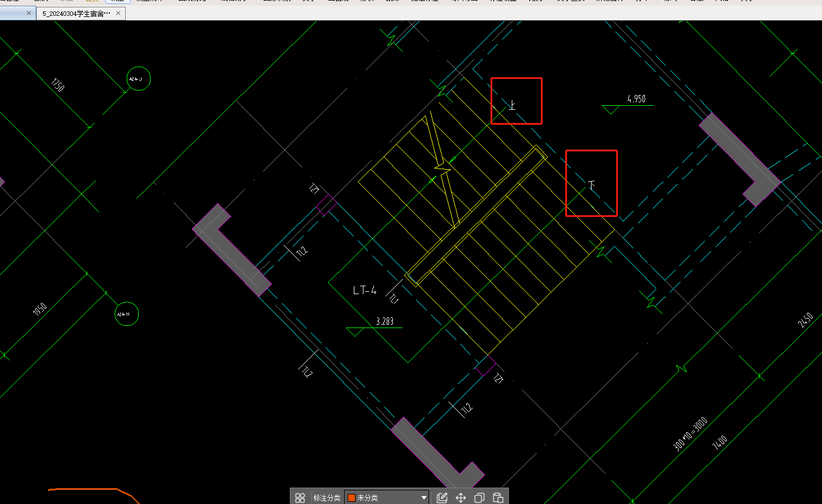Select the 1950 dimension text
Screen dimensions: 822x504
[x=40, y=309]
